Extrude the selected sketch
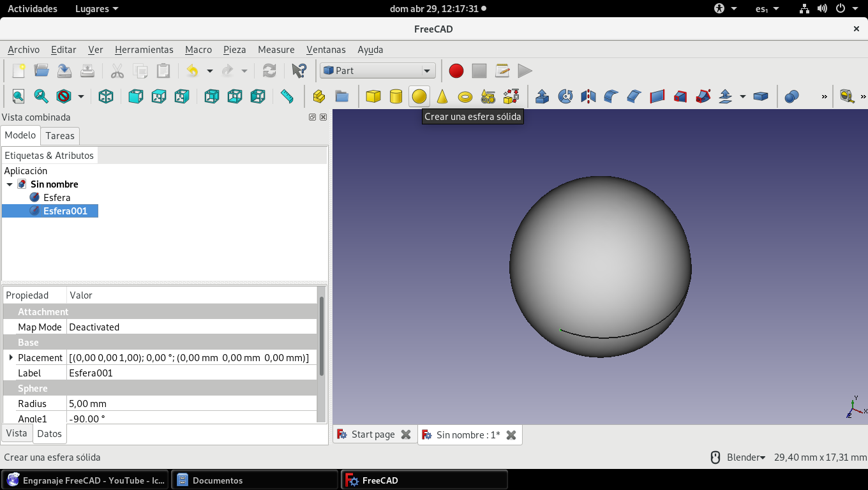This screenshot has height=490, width=868. (542, 96)
